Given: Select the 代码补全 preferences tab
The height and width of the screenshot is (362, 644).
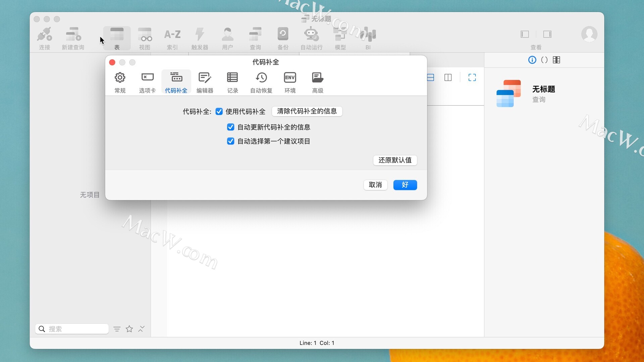Looking at the screenshot, I should tap(176, 82).
